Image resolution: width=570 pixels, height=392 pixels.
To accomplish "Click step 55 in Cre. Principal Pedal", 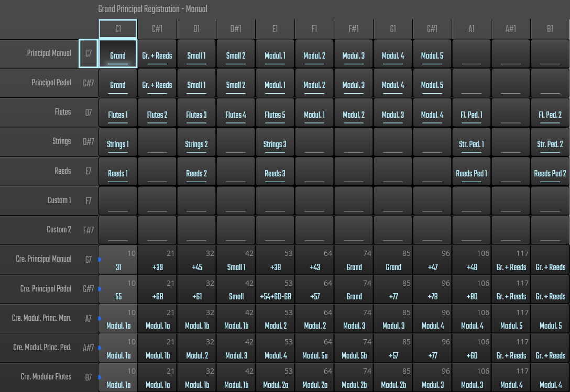I will click(118, 289).
